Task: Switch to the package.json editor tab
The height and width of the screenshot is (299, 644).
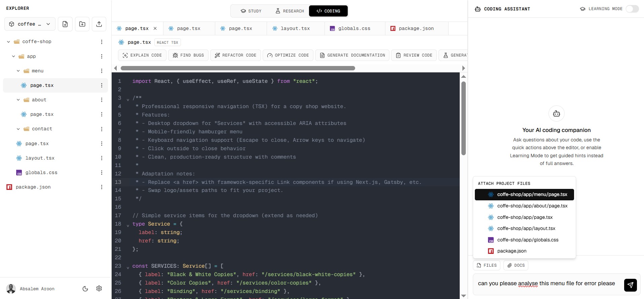Action: click(x=417, y=28)
